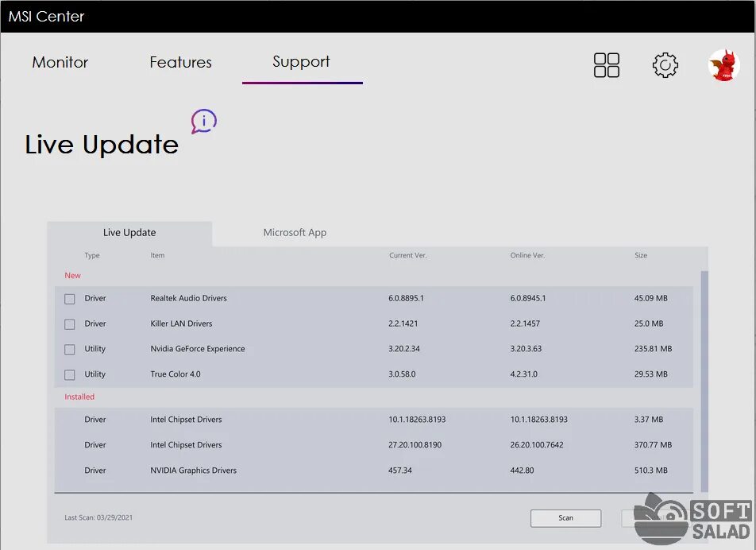Select the Killer LAN Drivers item name
Image resolution: width=756 pixels, height=550 pixels.
pos(181,323)
